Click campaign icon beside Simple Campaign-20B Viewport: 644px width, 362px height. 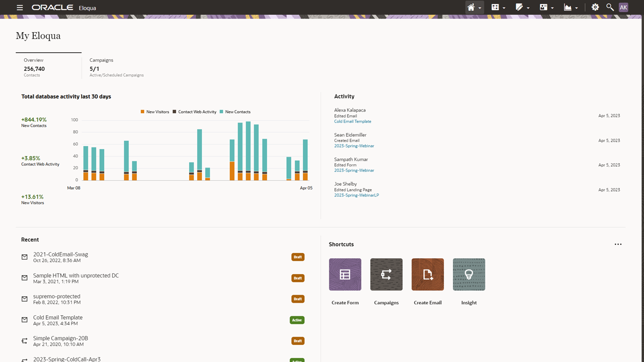coord(24,341)
